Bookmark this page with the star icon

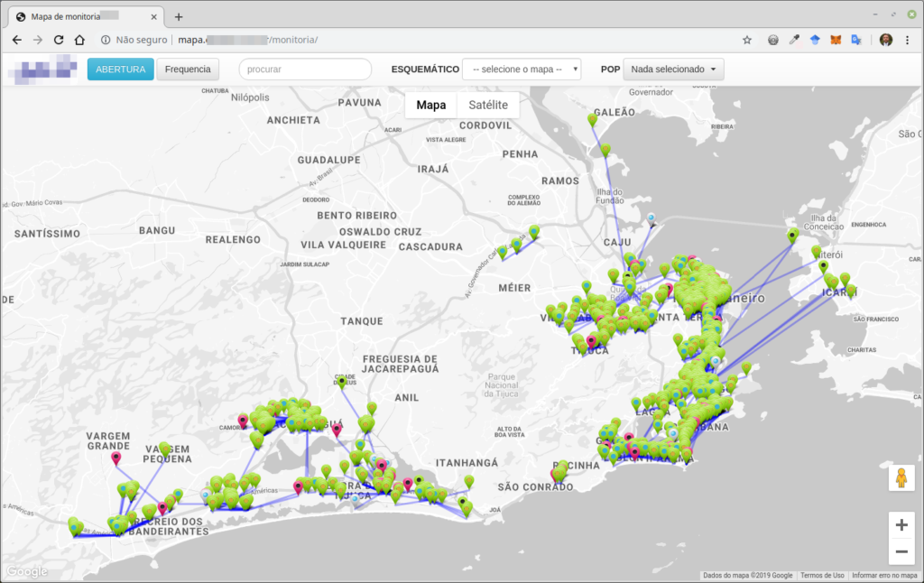click(x=746, y=40)
